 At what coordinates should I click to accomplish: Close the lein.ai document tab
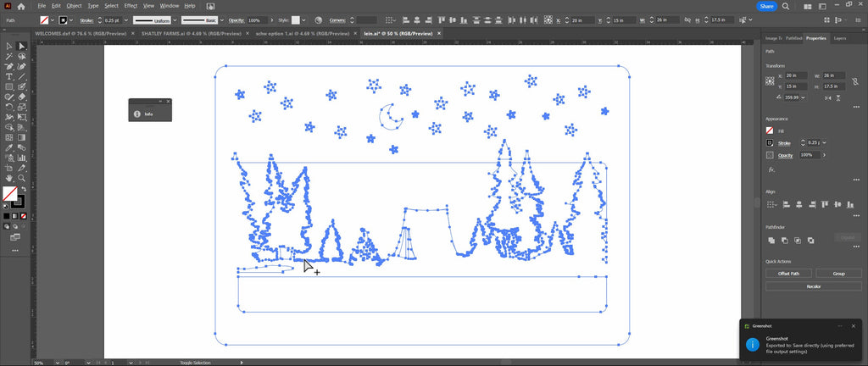point(439,33)
